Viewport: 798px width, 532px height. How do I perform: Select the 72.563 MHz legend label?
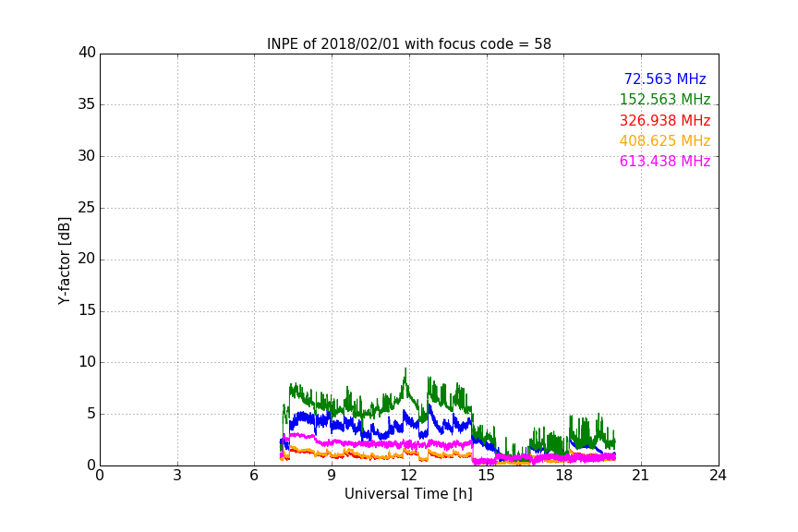(x=665, y=79)
